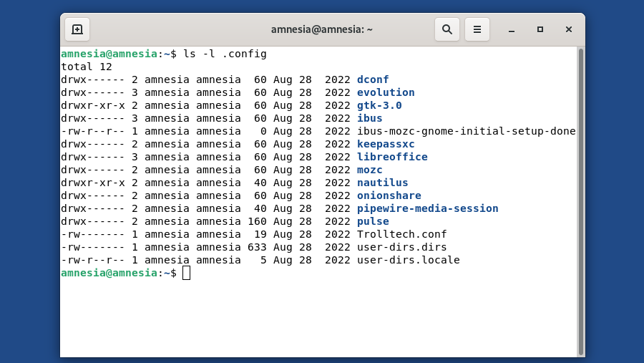Viewport: 644px width, 363px height.
Task: Click the libreoffice directory name
Action: tap(392, 157)
